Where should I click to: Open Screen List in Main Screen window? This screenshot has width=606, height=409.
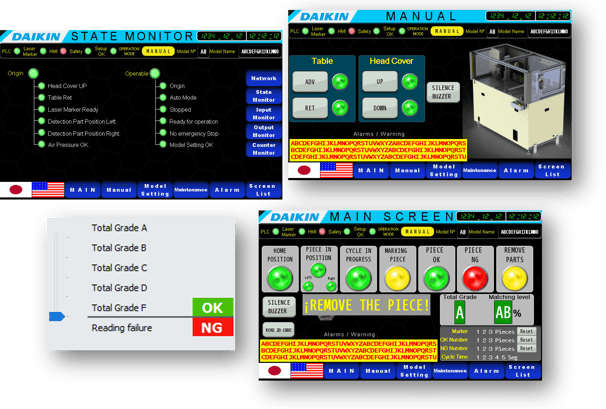(x=523, y=371)
